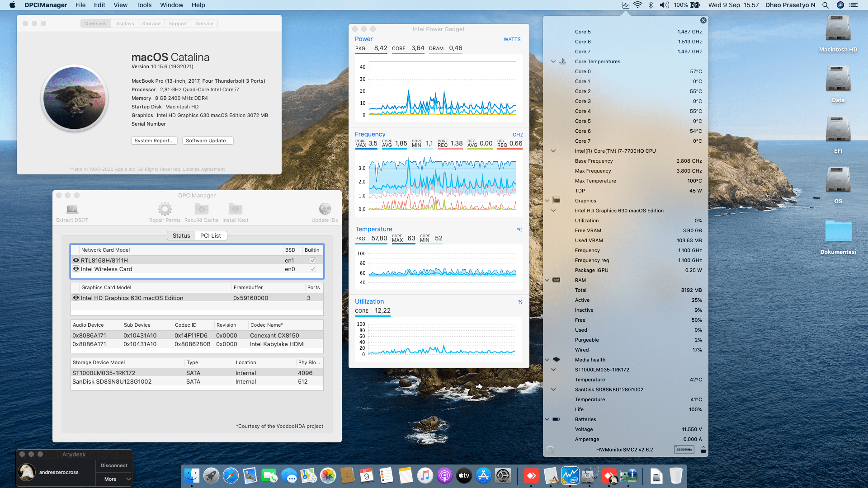The height and width of the screenshot is (488, 868).
Task: Open Wi-Fi menu bar icon
Action: (637, 5)
